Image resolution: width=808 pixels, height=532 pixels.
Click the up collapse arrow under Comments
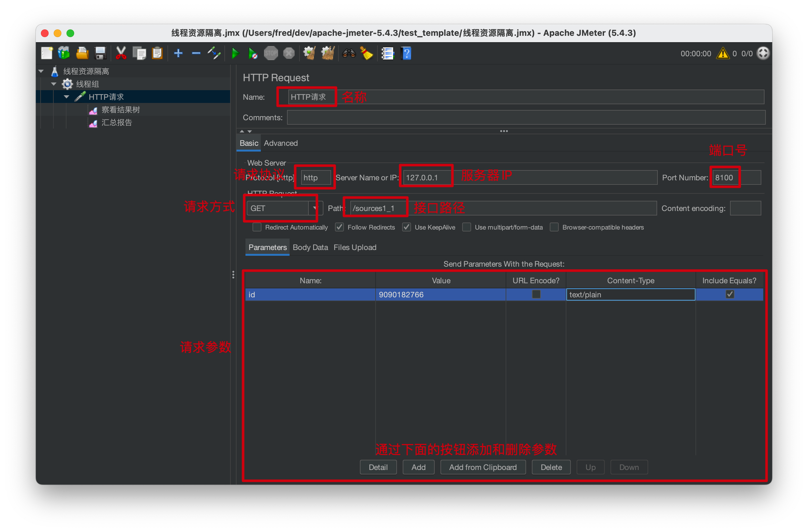tap(242, 131)
